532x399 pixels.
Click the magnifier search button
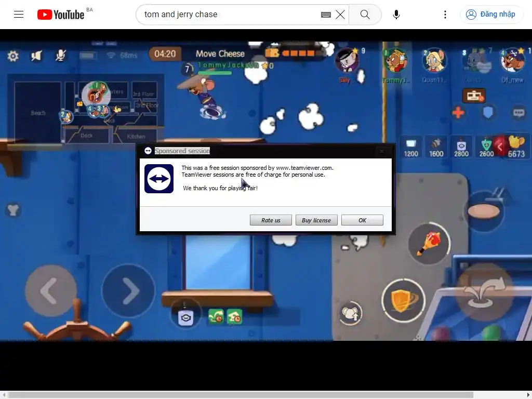tap(365, 15)
